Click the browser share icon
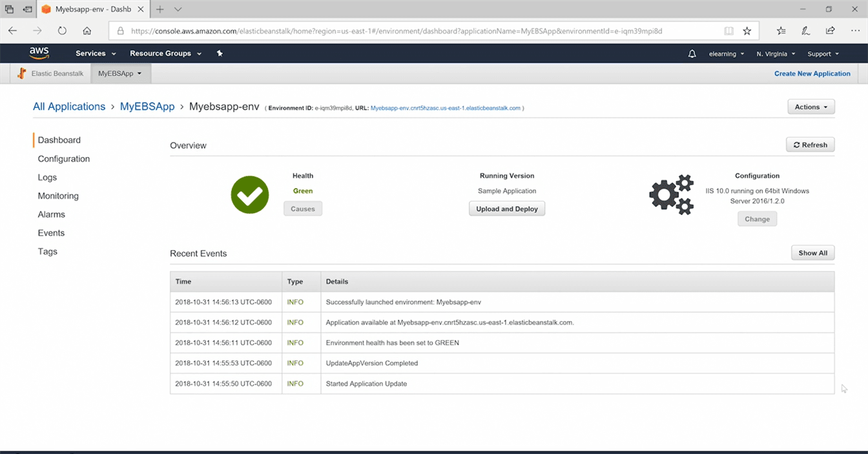The image size is (868, 454). click(830, 30)
